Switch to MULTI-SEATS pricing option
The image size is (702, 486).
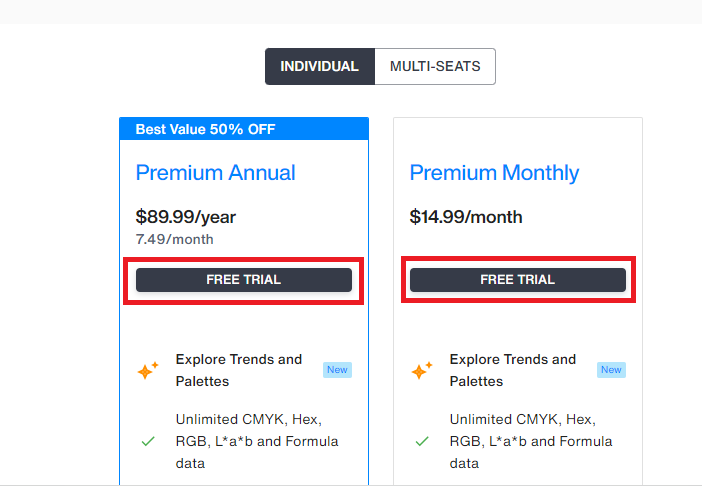pyautogui.click(x=435, y=66)
